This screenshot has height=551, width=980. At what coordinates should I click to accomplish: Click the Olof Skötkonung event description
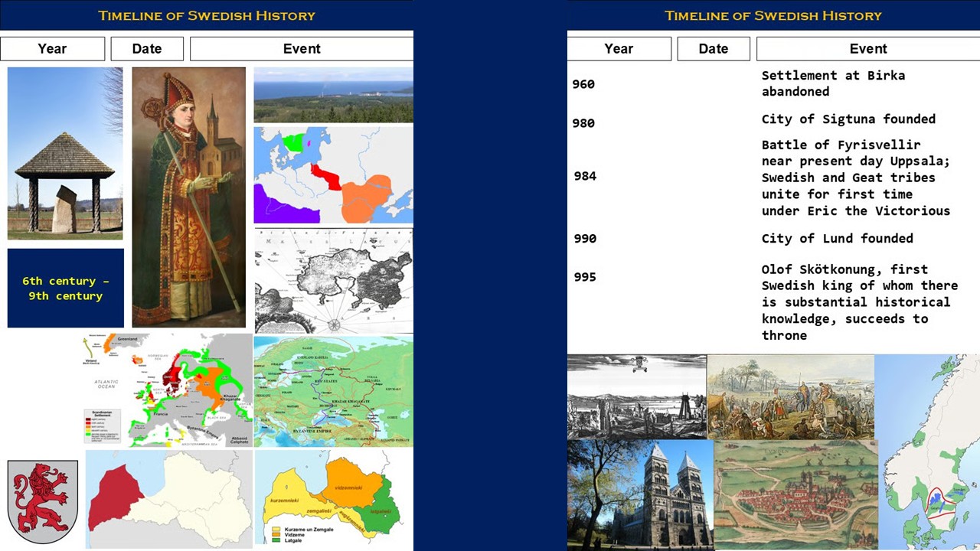859,302
